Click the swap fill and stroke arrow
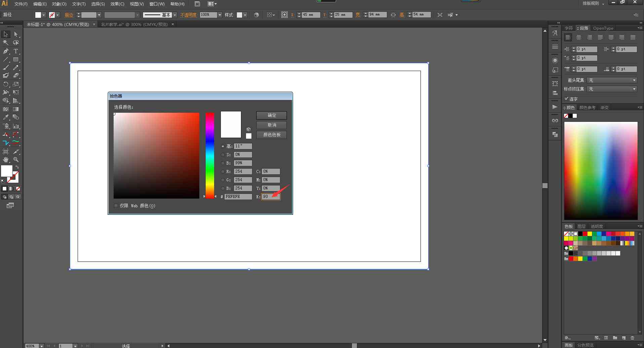The image size is (644, 348). (17, 167)
